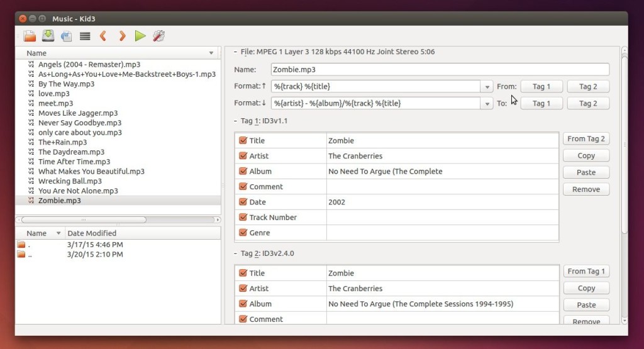Collapse the Tag 1: ID3v1.1 section

coord(235,121)
